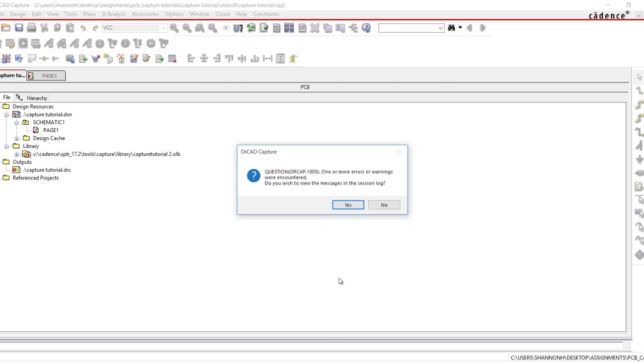644x362 pixels.
Task: Click the Save document toolbar icon
Action: pos(19,28)
